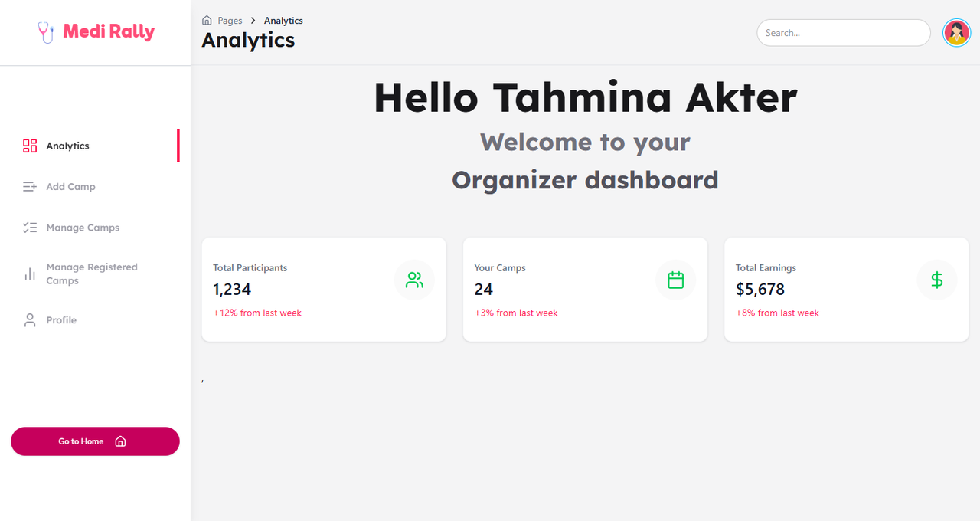Click the Your Camps calendar icon
This screenshot has width=980, height=521.
tap(675, 280)
